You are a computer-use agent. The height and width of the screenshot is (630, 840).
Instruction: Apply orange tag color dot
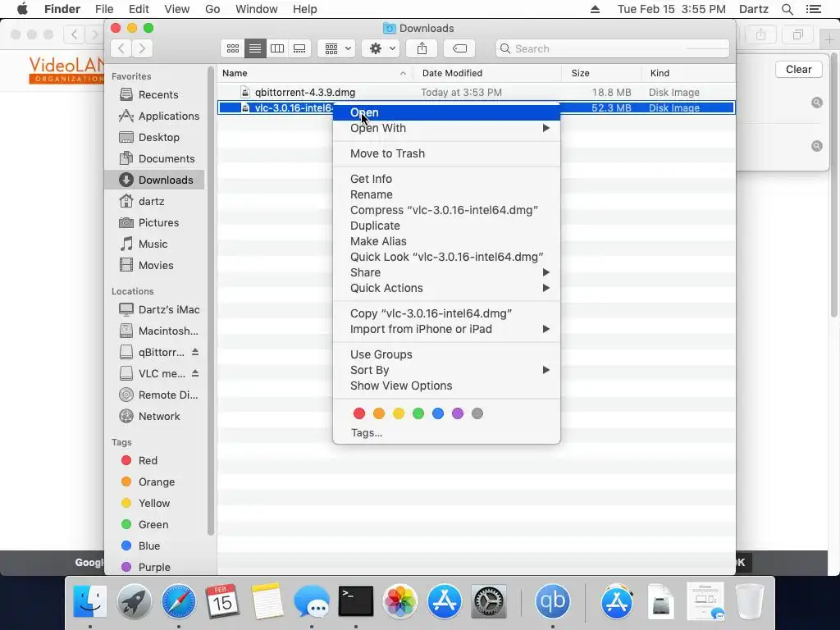(379, 413)
